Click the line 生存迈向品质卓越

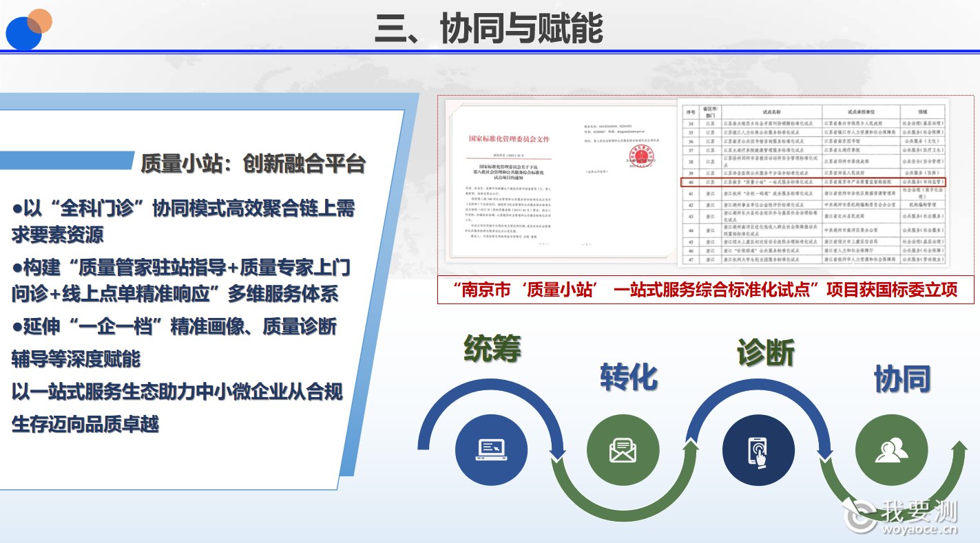tap(85, 424)
